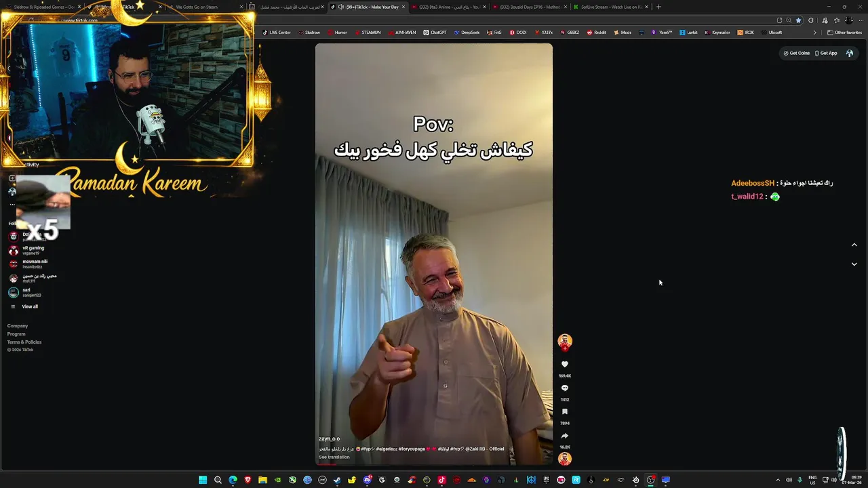Open the ChatGPT bookmark
The width and height of the screenshot is (868, 488).
tap(435, 33)
